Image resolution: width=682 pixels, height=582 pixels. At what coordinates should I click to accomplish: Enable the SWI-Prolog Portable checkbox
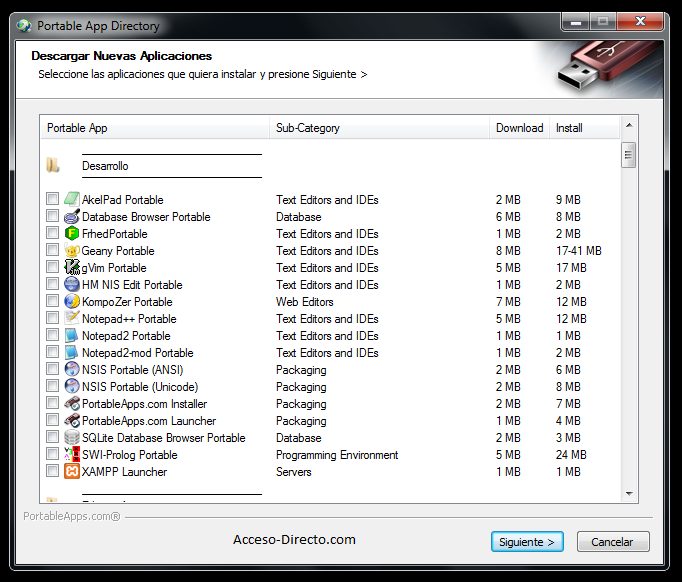tap(52, 454)
